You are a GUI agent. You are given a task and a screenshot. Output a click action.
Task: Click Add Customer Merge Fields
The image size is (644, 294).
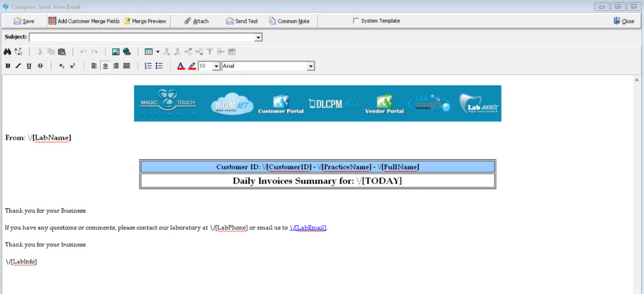84,21
